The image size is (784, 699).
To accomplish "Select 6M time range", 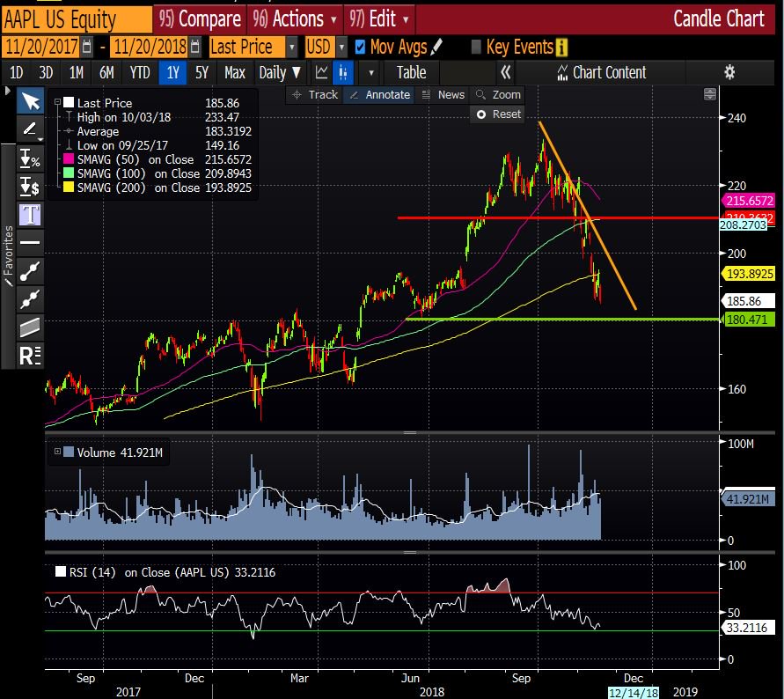I will 106,73.
